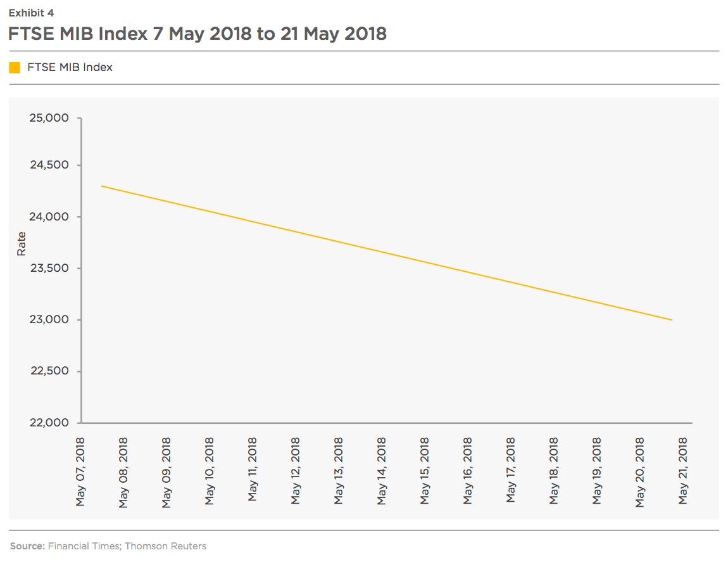Click the 22,500 y-axis tick label
This screenshot has width=728, height=562.
pyautogui.click(x=49, y=371)
